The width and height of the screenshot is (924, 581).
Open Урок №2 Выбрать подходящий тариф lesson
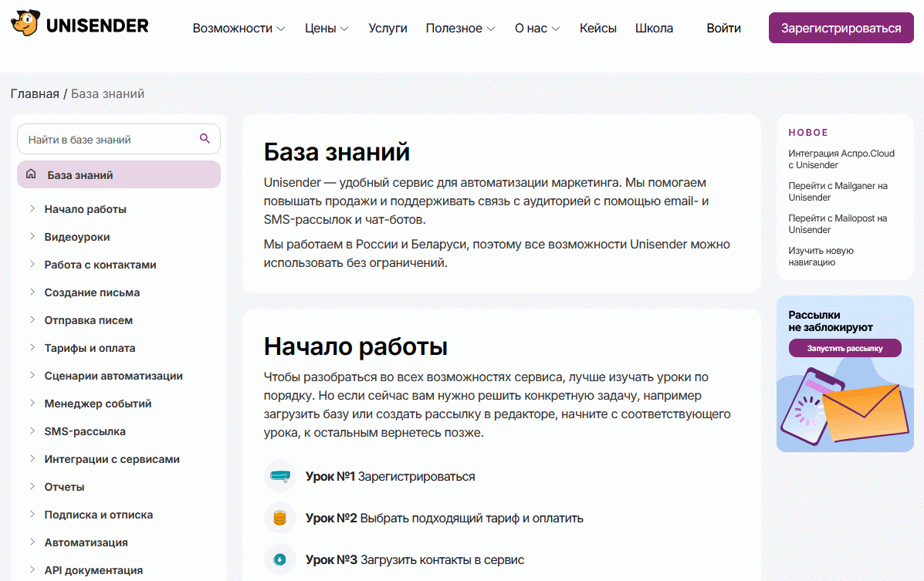445,518
